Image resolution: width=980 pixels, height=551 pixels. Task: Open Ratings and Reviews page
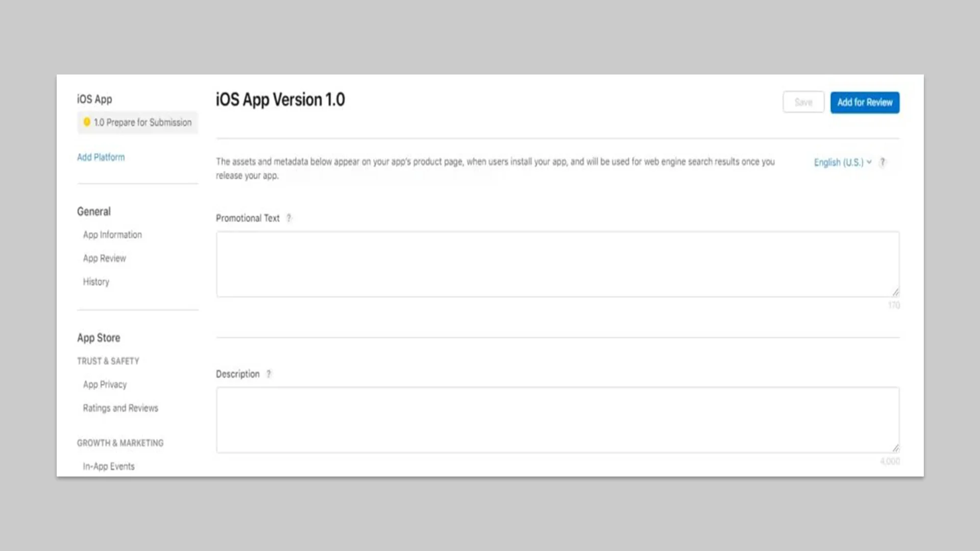[120, 408]
